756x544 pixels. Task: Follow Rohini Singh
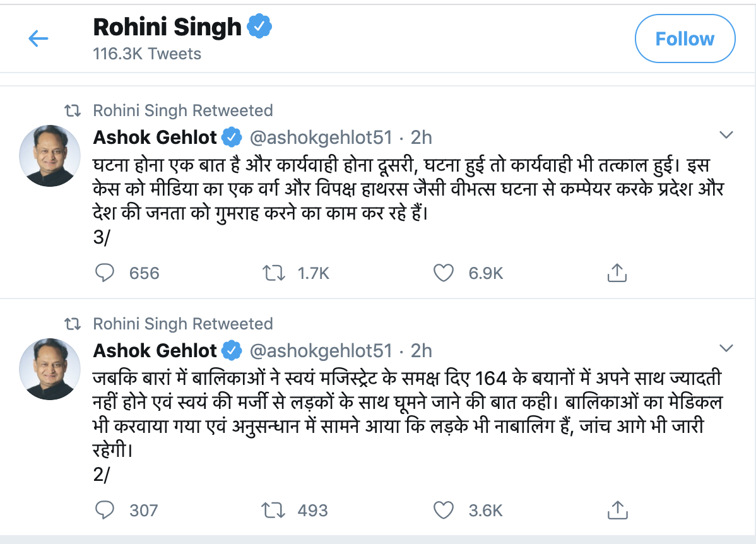click(x=685, y=39)
